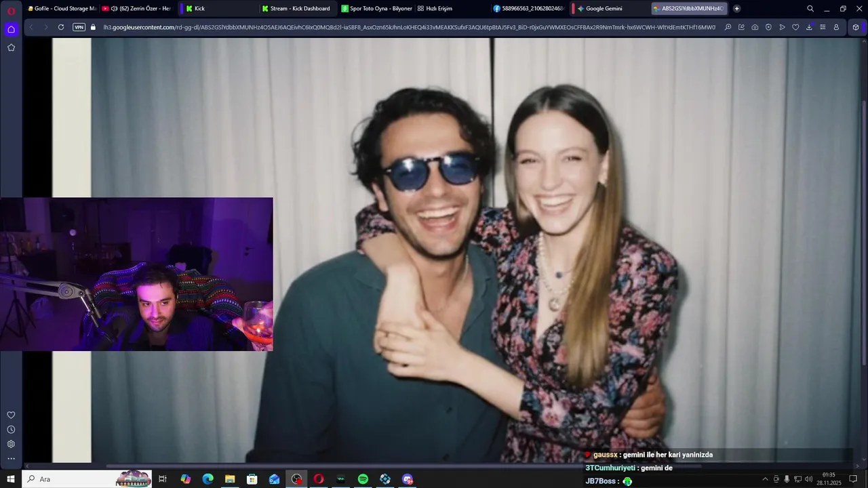Viewport: 868px width, 488px height.
Task: Switch to Stream - Kick Dashboard tab
Action: tap(297, 9)
